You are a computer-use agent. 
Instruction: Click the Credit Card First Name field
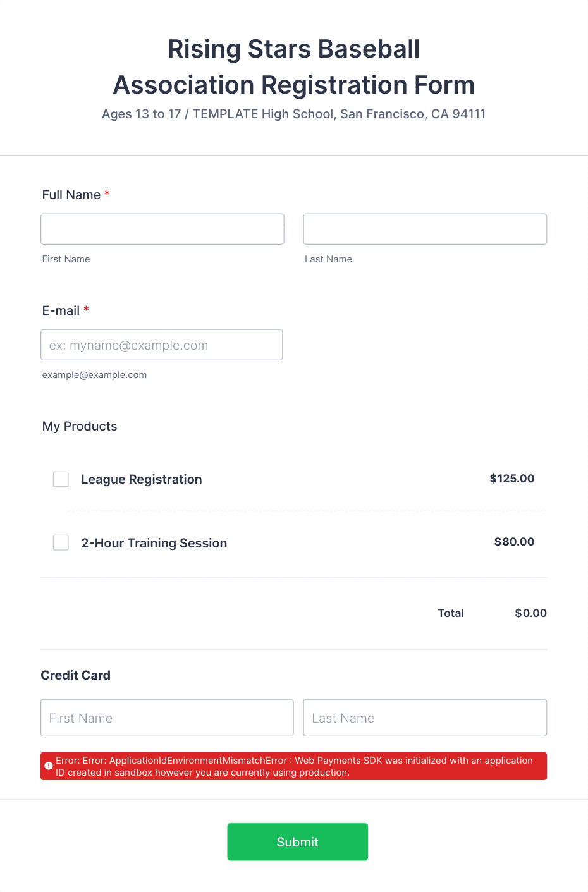[x=167, y=718]
